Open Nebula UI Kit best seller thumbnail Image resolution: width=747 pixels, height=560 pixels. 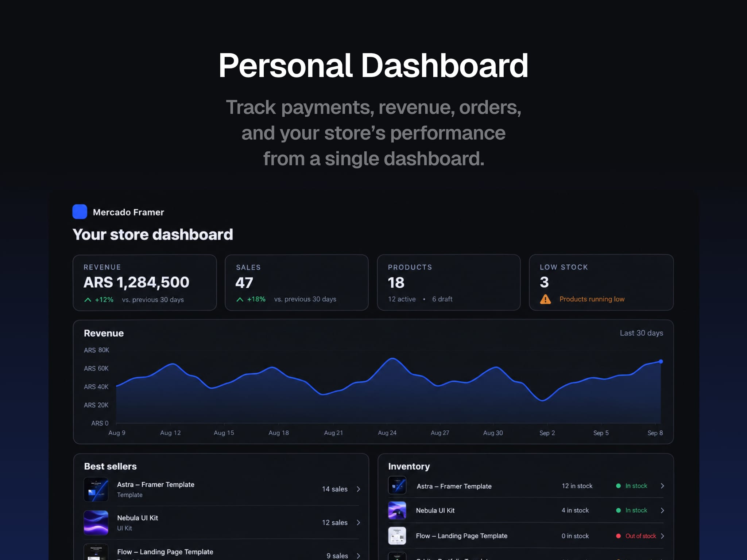point(96,522)
